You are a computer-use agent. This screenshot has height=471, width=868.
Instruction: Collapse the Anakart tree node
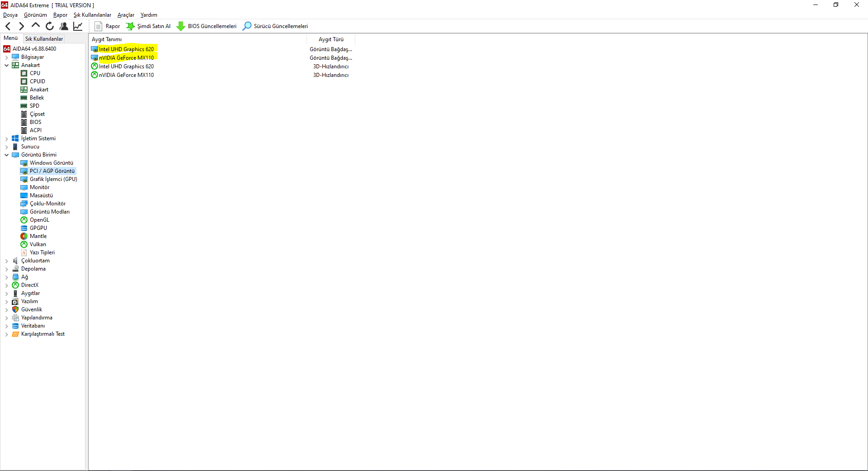tap(6, 66)
